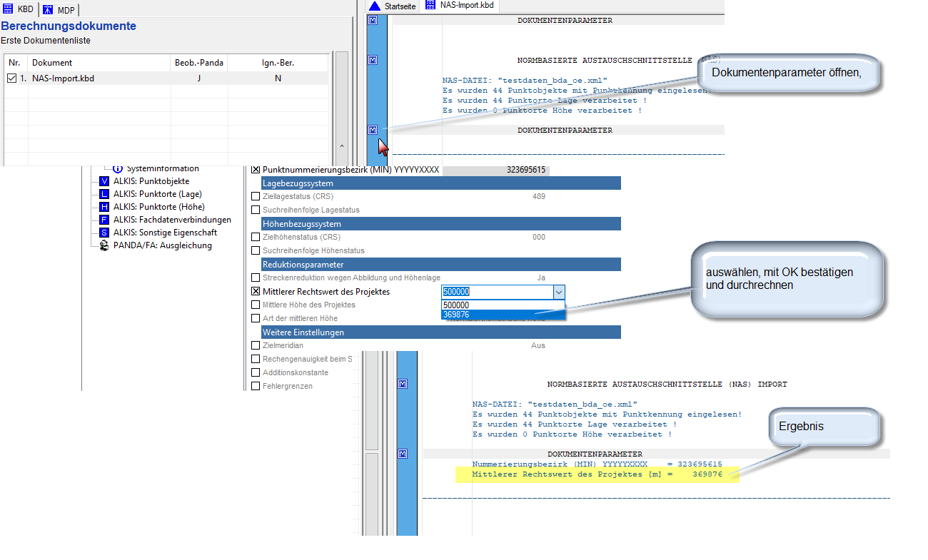Open the F icon for ALKIS: Fachdatenverbindungen
Image resolution: width=928 pixels, height=560 pixels.
(104, 220)
